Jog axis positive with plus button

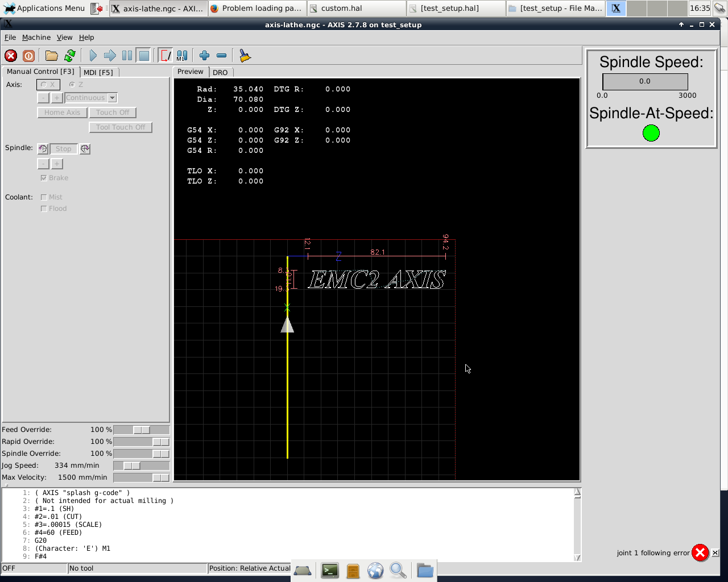click(x=57, y=98)
